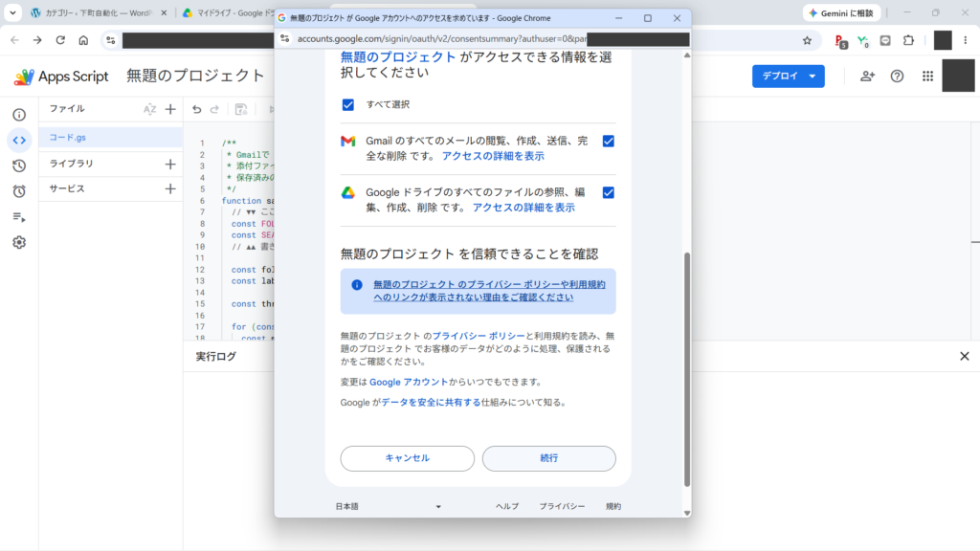
Task: Redo the edit in editor toolbar
Action: point(215,109)
